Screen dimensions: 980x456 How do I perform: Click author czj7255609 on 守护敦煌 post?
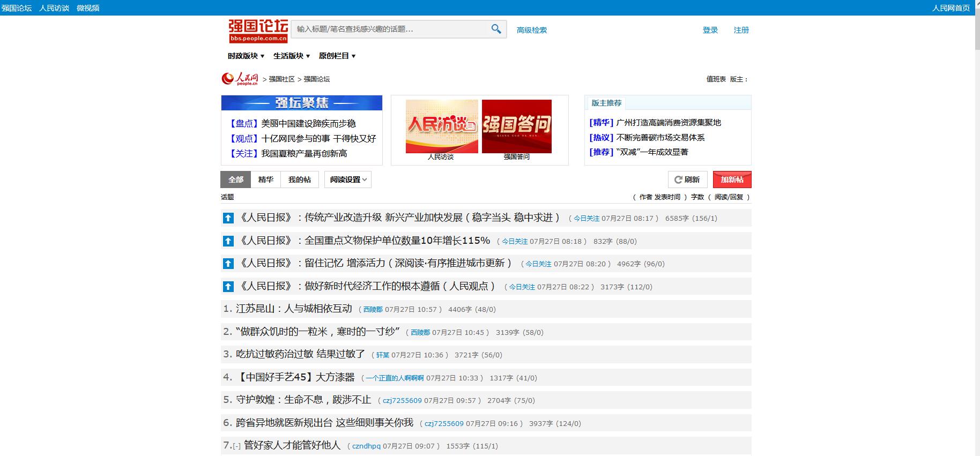(x=402, y=400)
